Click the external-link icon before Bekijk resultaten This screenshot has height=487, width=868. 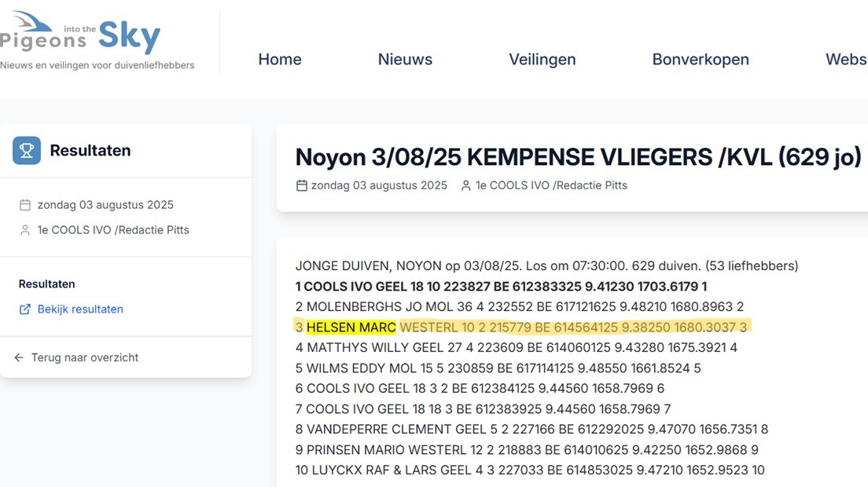tap(25, 309)
